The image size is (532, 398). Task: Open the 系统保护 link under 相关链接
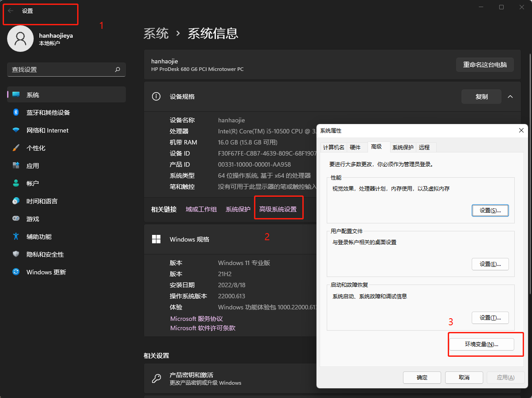[238, 209]
